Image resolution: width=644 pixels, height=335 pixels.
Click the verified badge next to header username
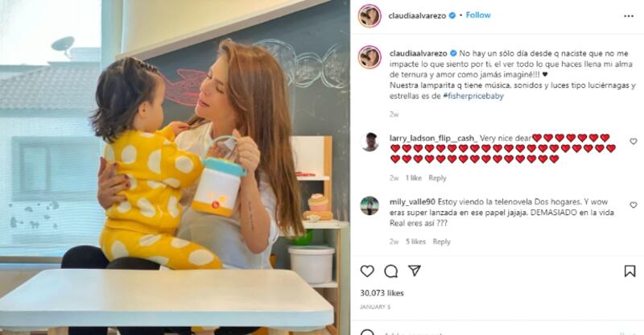tap(452, 15)
